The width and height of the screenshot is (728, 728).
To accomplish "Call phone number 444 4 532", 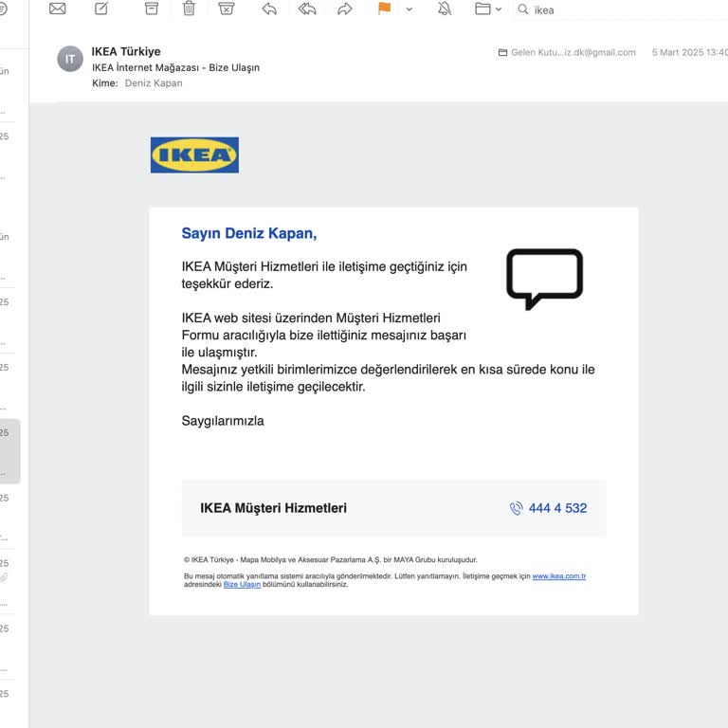I will (557, 508).
